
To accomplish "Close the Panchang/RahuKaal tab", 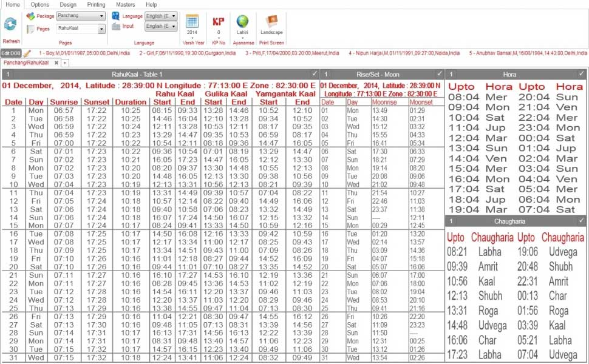I will pyautogui.click(x=56, y=63).
